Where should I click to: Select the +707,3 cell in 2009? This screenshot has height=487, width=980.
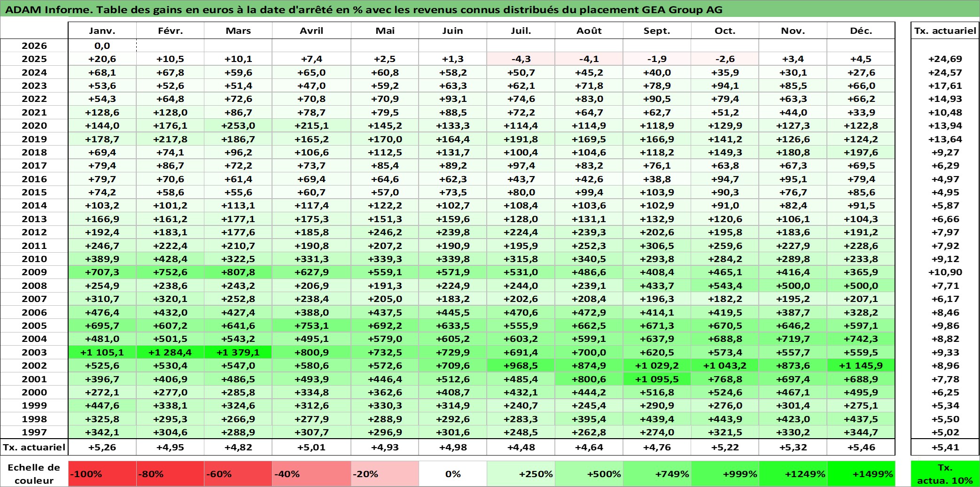(102, 272)
